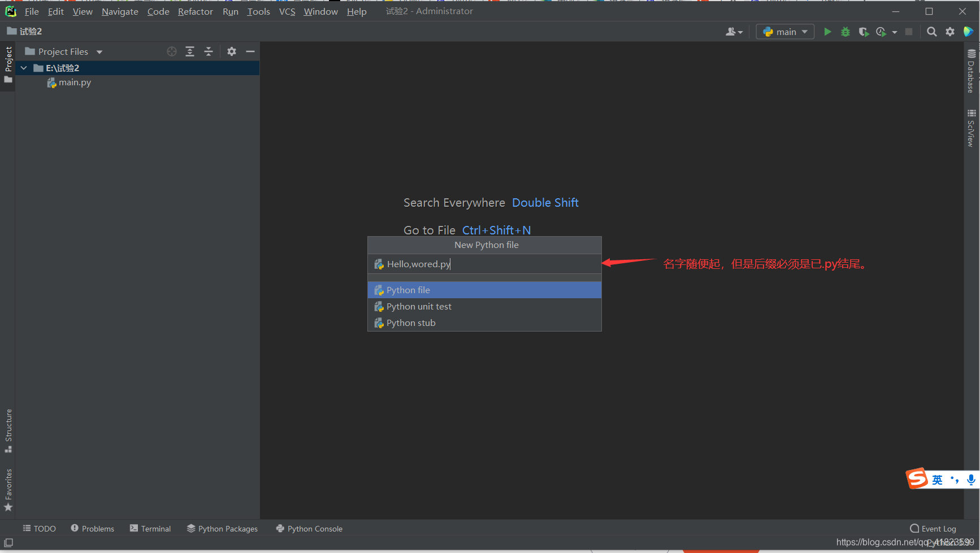
Task: Click the Sogou input method S icon
Action: point(917,478)
